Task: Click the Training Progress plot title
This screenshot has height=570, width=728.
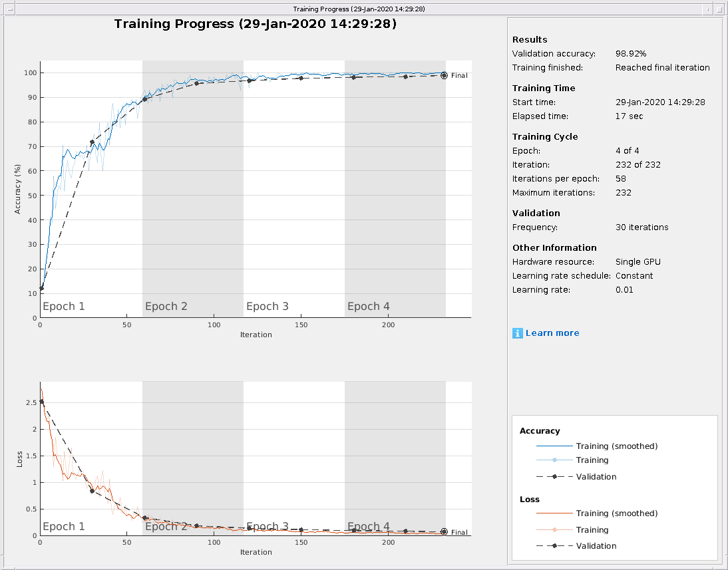Action: [256, 24]
